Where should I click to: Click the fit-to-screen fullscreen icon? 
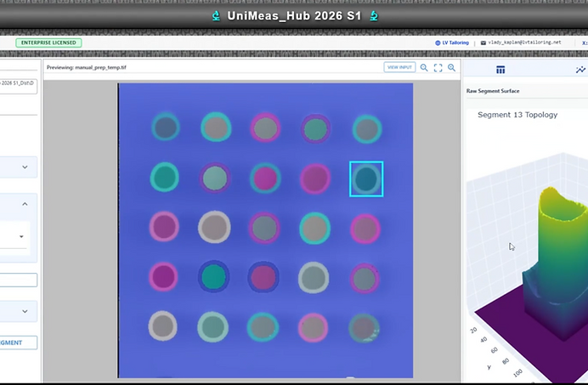[x=438, y=67]
